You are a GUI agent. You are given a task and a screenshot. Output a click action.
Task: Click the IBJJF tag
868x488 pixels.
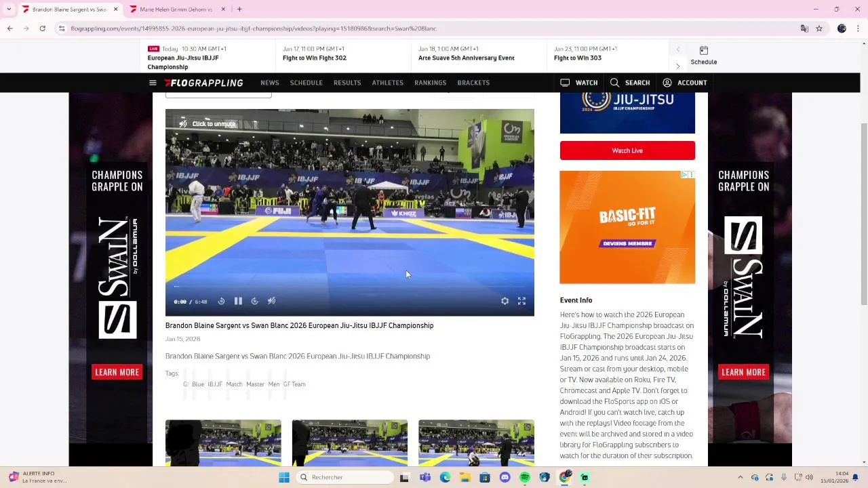click(215, 384)
